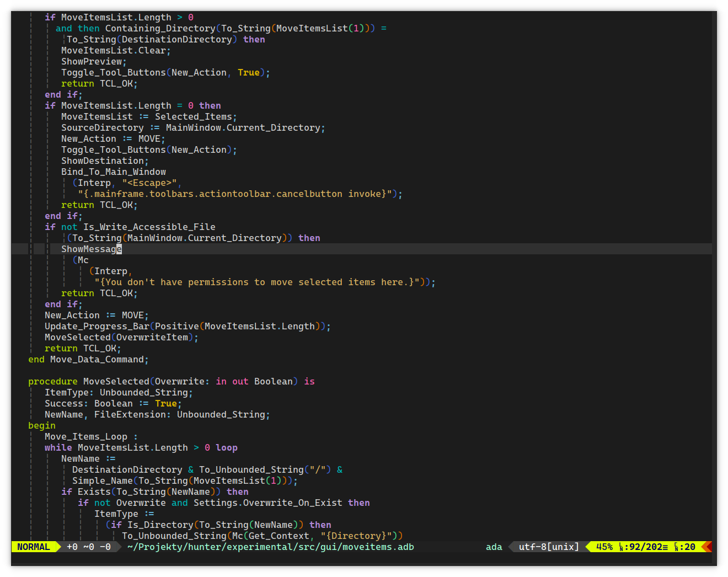Click the 'Move_Items_Loop :' label
Viewport: 728px width, 577px height.
coord(92,436)
